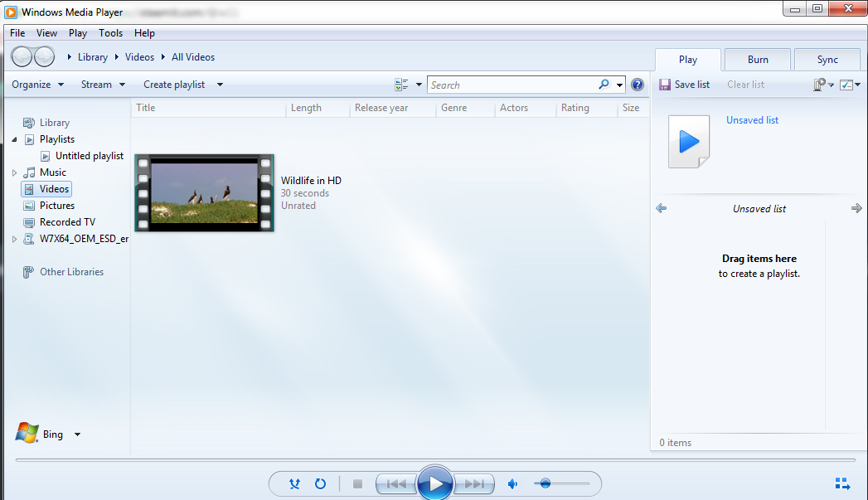Switch to Now Playing mode icon
The height and width of the screenshot is (500, 868).
pyautogui.click(x=842, y=483)
